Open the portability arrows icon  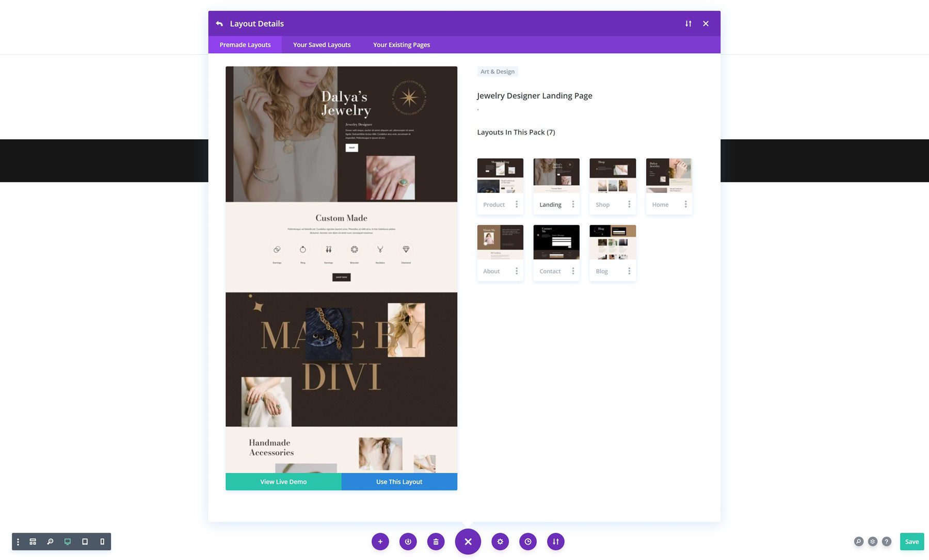point(555,541)
